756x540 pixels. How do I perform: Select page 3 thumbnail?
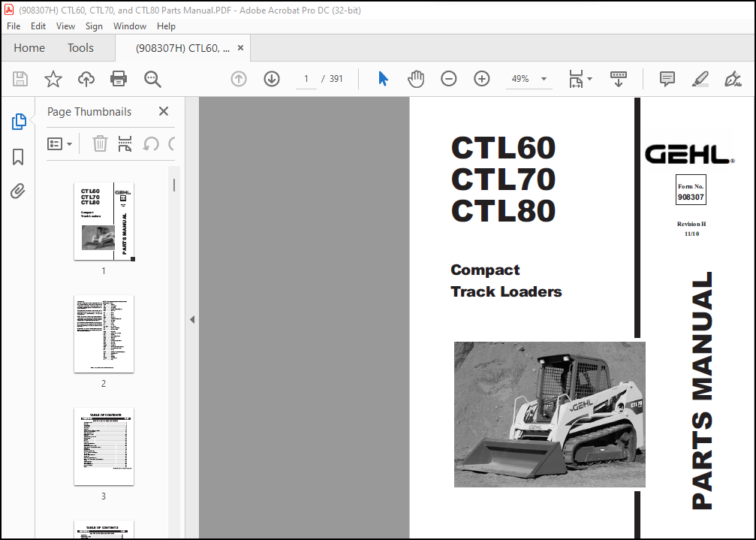104,446
